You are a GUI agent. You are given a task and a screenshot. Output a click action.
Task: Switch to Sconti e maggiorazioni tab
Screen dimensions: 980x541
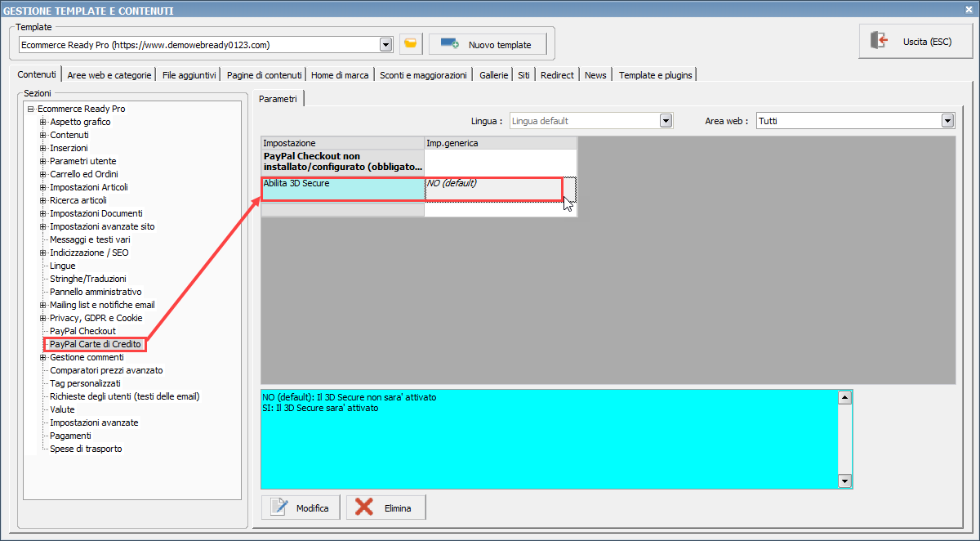(x=423, y=75)
